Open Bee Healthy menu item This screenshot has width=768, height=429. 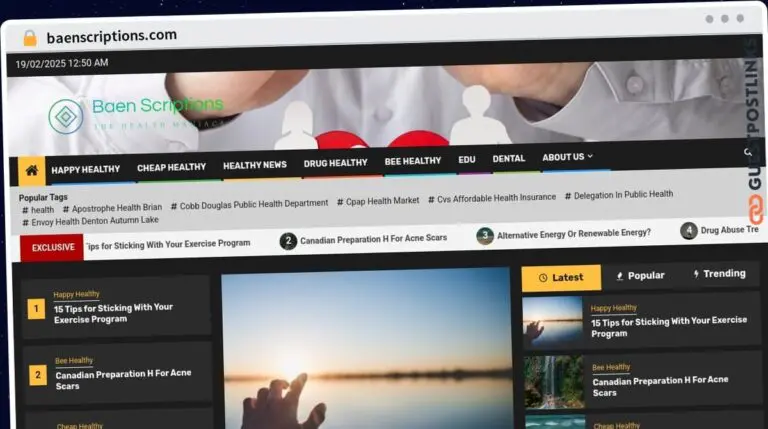coord(413,161)
